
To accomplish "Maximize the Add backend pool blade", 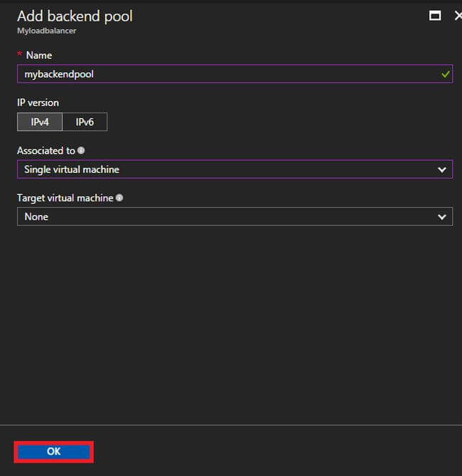I will tap(435, 16).
